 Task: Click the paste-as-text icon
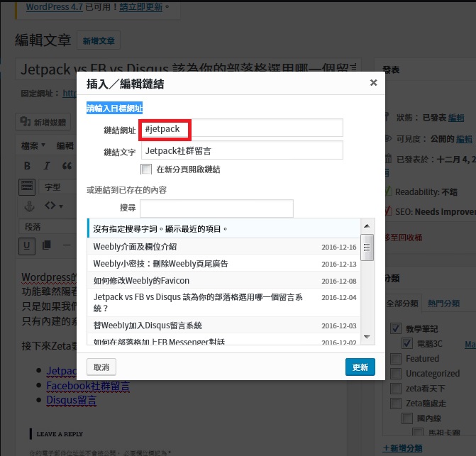(x=47, y=245)
